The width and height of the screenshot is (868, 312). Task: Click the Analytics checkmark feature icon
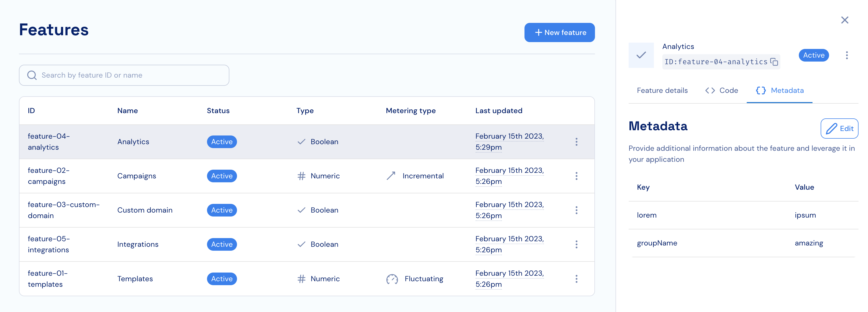641,55
